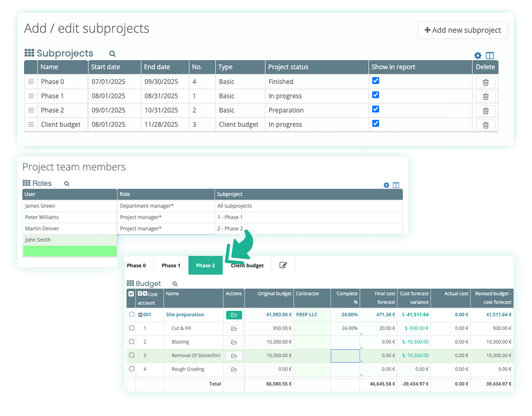Click the edit pencil icon beside Client budget tab
The width and height of the screenshot is (532, 416).
tap(283, 266)
